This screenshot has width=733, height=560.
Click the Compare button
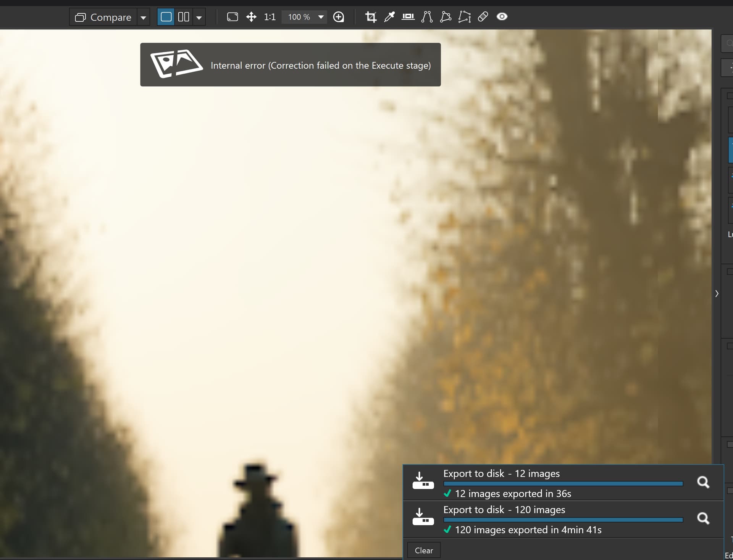click(x=103, y=17)
